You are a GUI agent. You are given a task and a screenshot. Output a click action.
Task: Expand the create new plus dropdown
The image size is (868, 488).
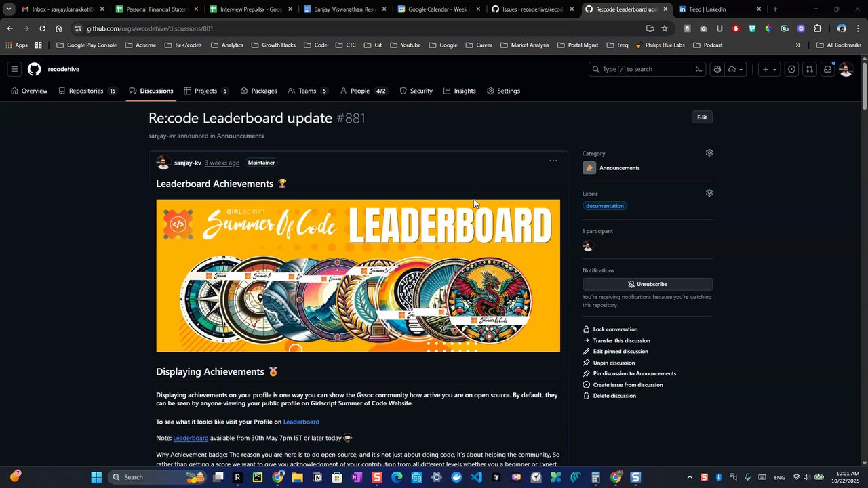click(769, 69)
